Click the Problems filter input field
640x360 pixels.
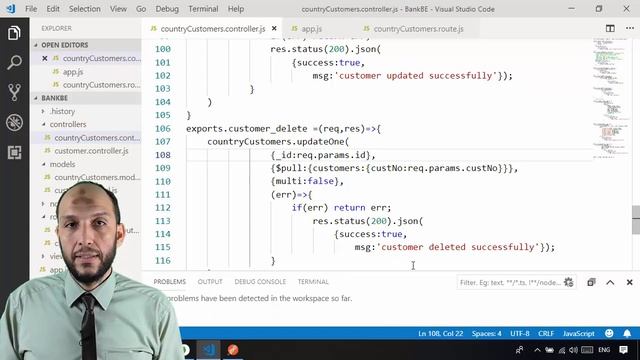coord(510,282)
